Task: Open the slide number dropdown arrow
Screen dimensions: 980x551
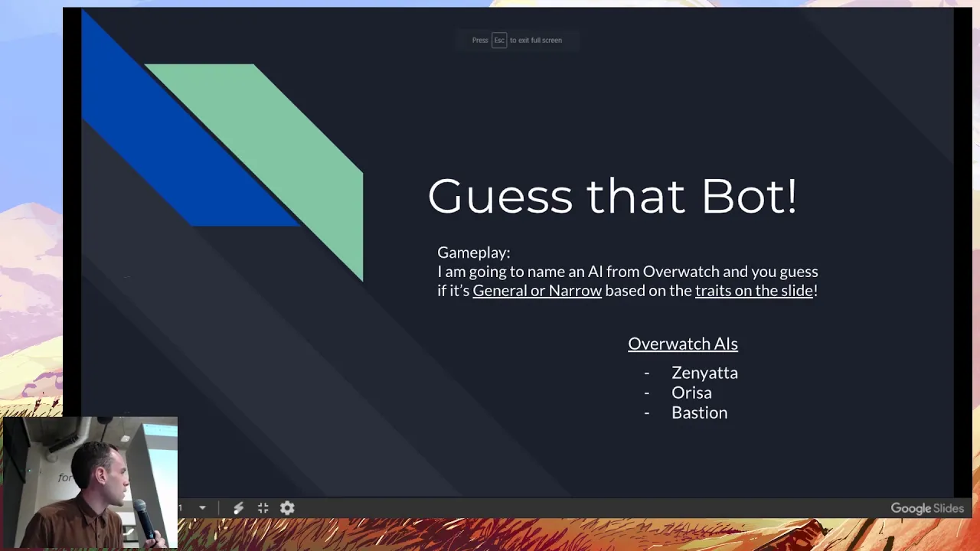Action: (x=202, y=508)
